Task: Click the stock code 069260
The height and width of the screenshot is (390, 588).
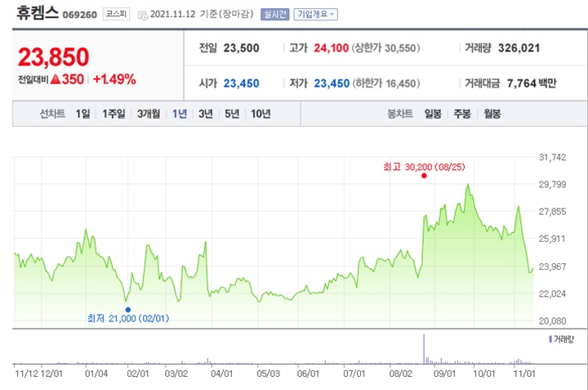Action: (x=79, y=15)
